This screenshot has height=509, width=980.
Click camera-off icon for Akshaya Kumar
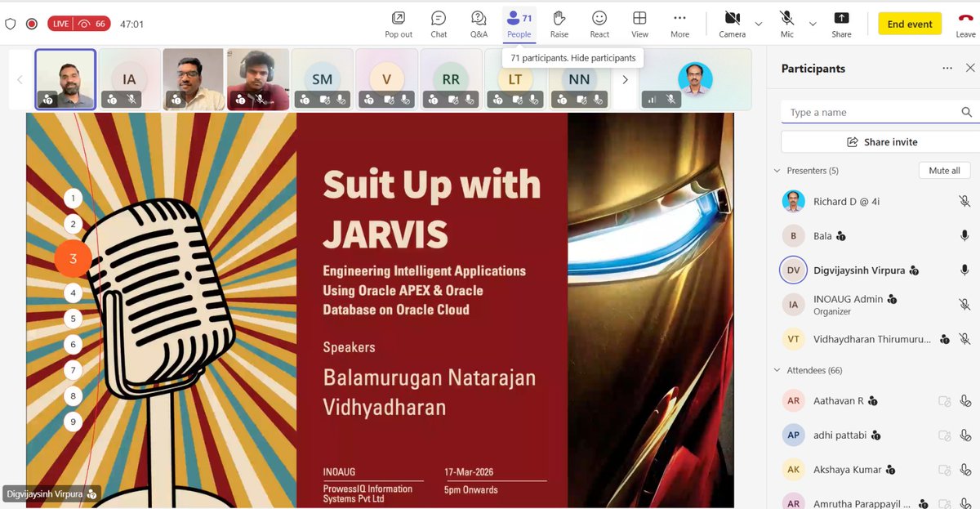point(944,470)
